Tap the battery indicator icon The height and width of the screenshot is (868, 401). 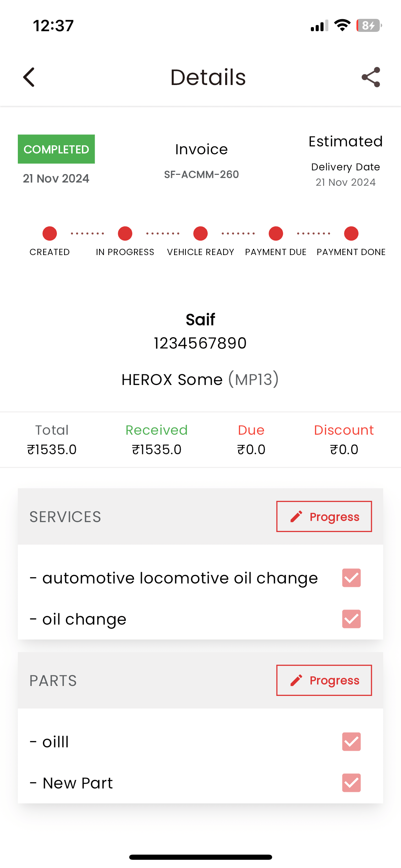[x=369, y=25]
